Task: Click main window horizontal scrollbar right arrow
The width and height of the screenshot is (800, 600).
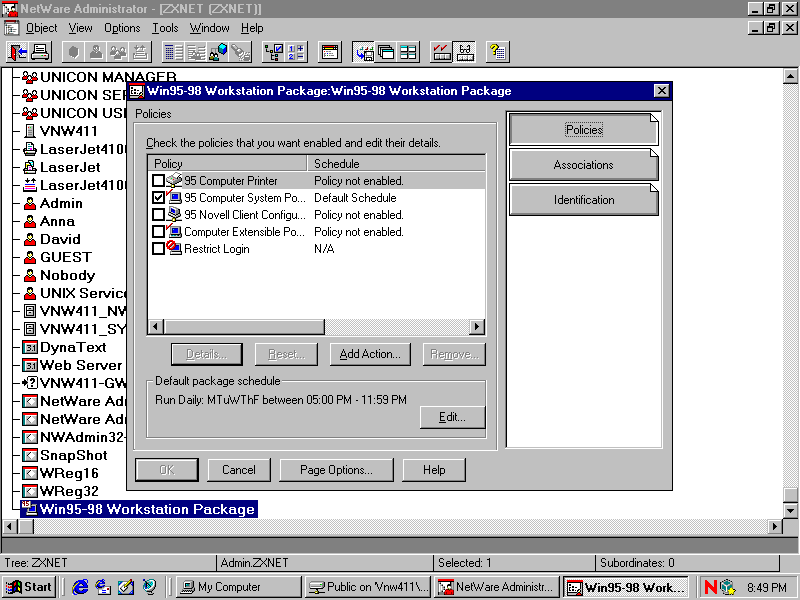Action: pyautogui.click(x=774, y=526)
